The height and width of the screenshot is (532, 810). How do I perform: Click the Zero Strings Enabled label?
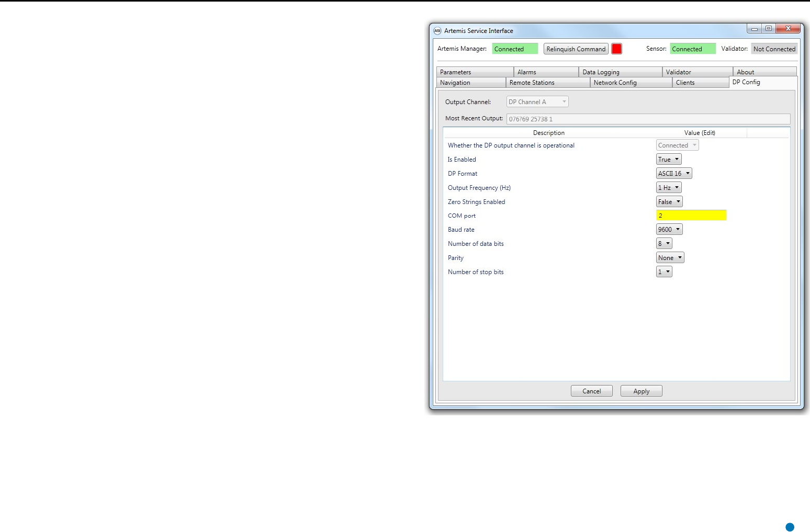tap(477, 202)
